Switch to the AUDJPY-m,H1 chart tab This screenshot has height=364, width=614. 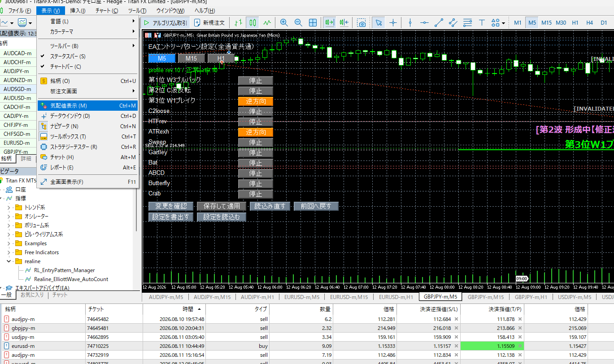point(257,297)
